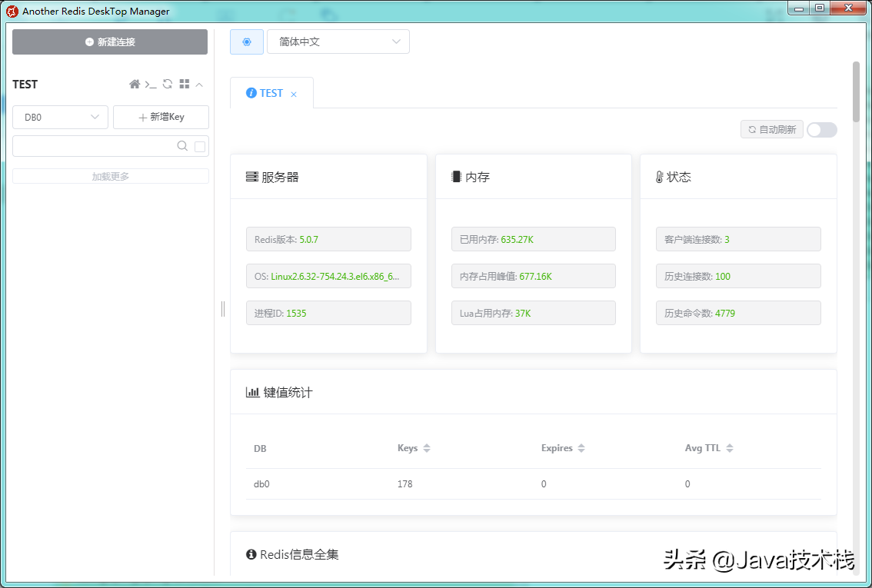Click the 加载更多 load more button

click(111, 176)
